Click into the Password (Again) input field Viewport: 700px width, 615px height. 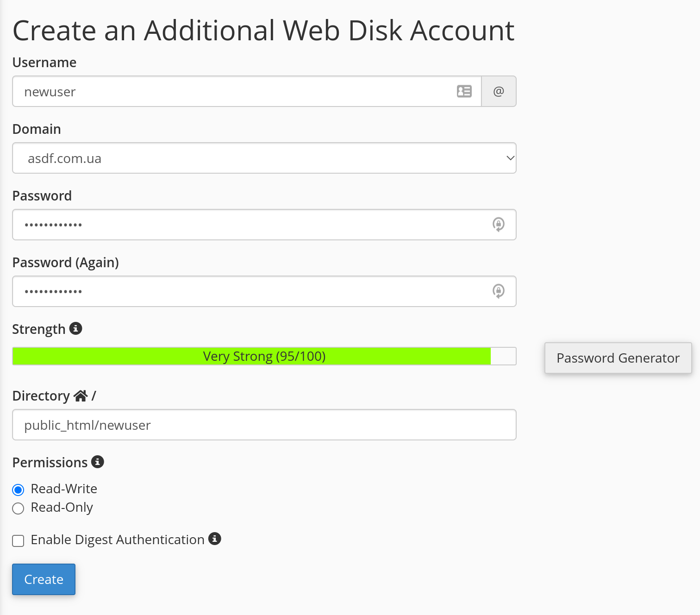click(250, 291)
